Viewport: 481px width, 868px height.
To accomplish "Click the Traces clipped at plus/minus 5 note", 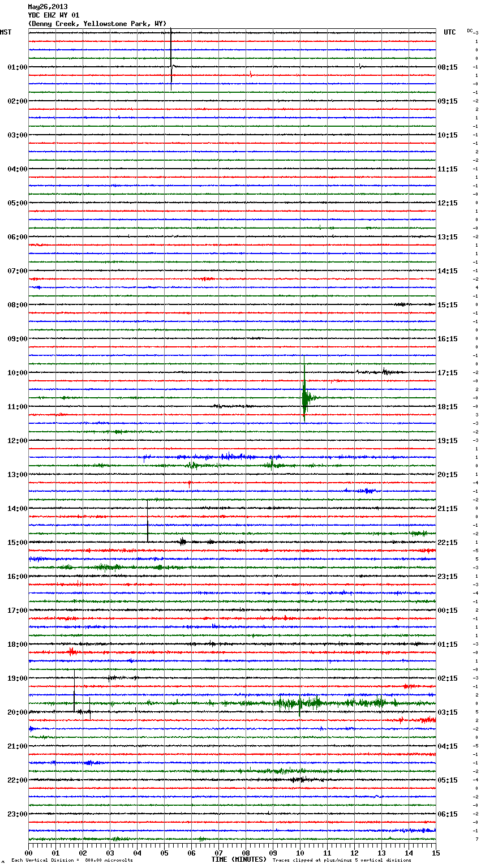I will [x=342, y=861].
